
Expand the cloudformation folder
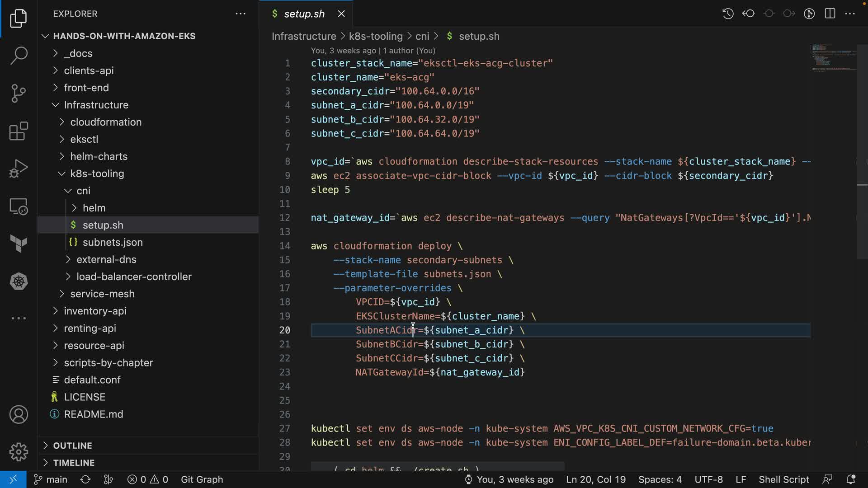pos(105,122)
